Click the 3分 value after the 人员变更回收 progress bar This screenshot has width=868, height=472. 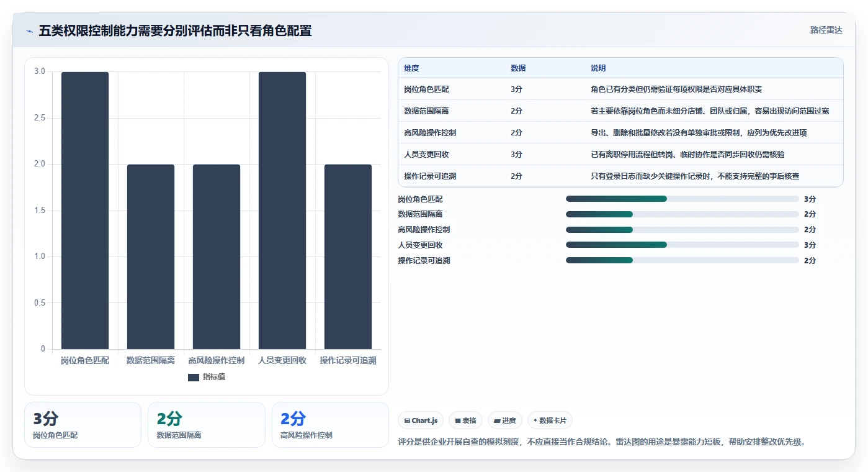point(810,245)
